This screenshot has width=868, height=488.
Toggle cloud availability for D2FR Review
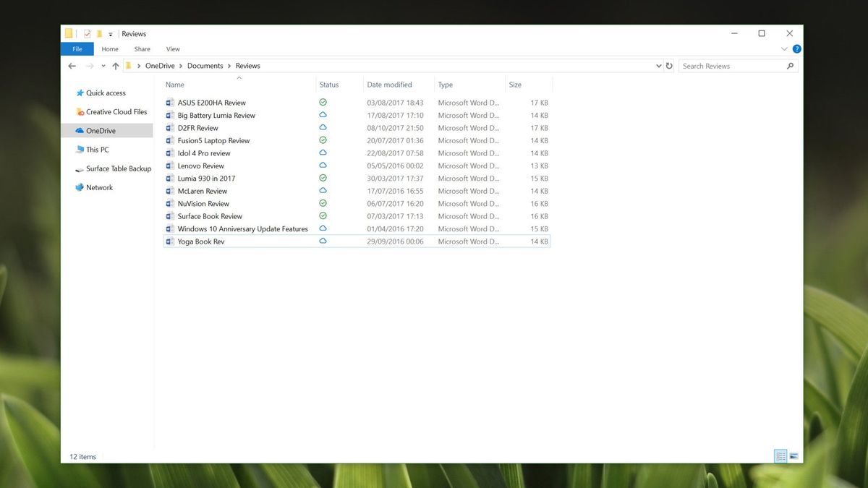coord(323,127)
